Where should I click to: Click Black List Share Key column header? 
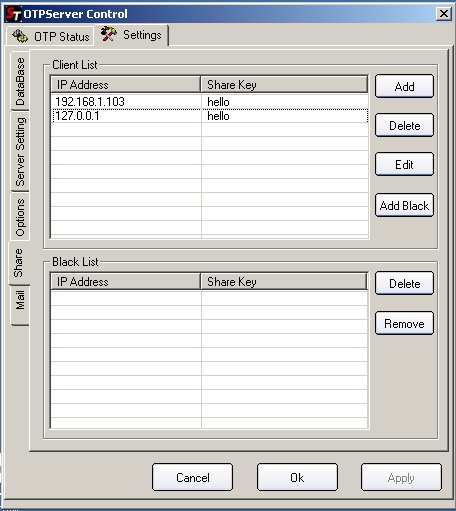pos(284,282)
